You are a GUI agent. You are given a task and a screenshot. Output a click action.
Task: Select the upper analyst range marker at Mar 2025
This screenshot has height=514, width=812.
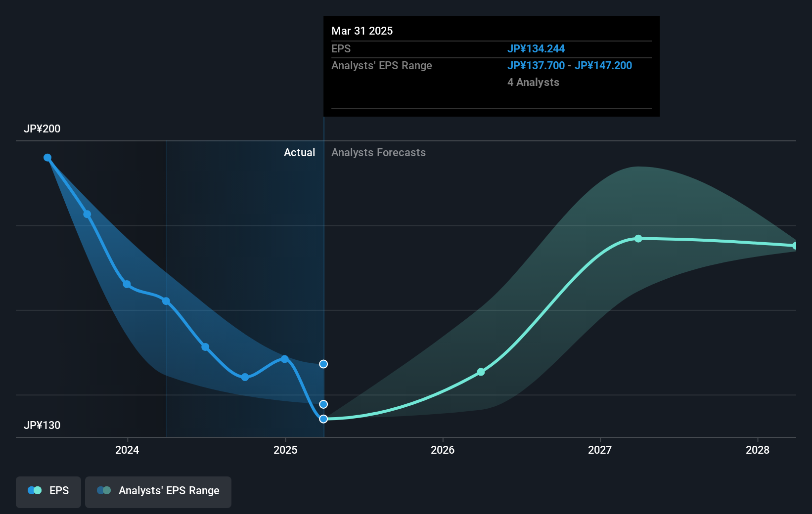tap(323, 364)
